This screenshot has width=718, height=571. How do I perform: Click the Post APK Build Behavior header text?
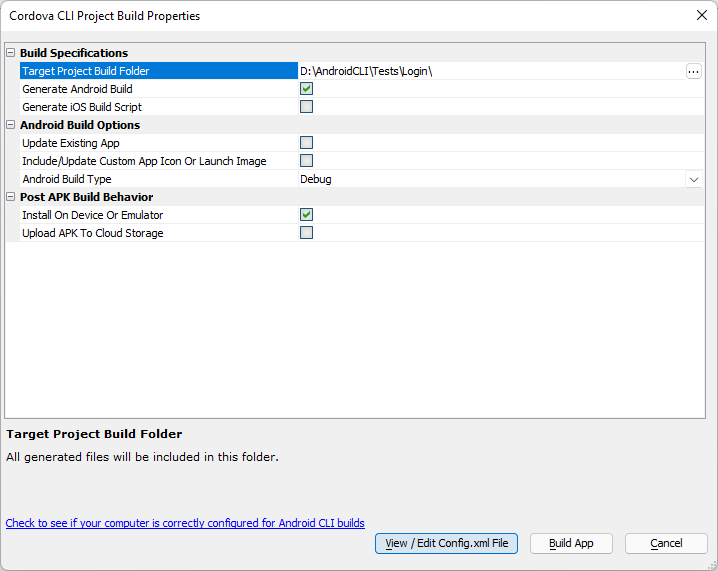pos(87,197)
